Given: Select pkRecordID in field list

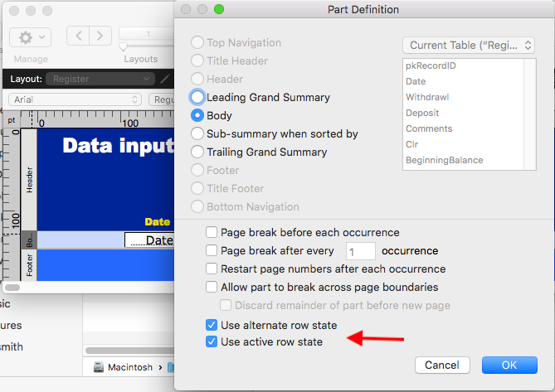Looking at the screenshot, I should pyautogui.click(x=431, y=65).
